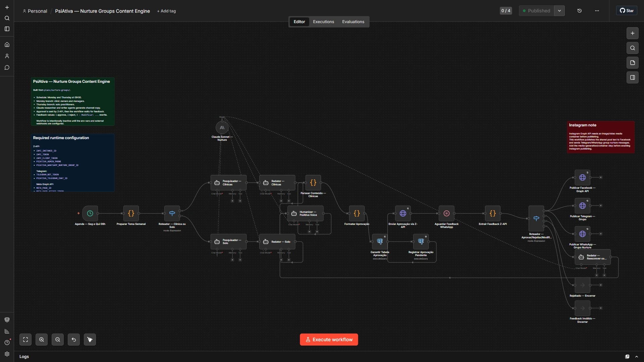Edit the workflow name in the header
Screen dimensions: 644x362
pyautogui.click(x=102, y=11)
